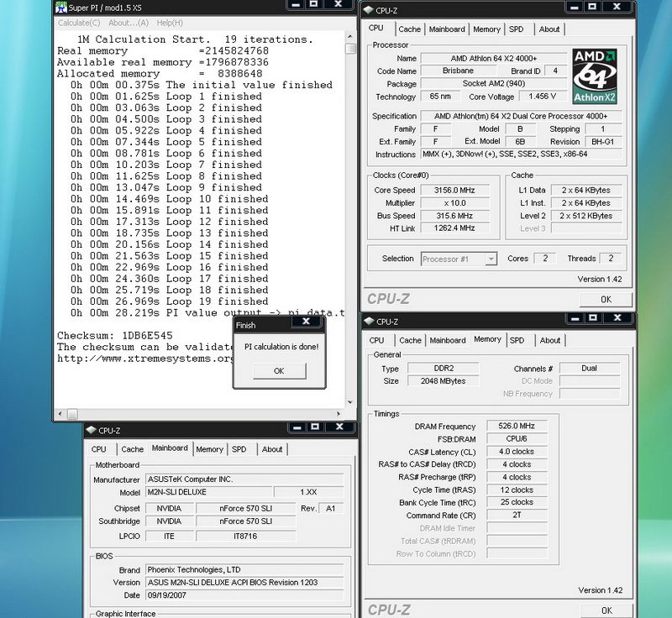This screenshot has height=618, width=672.
Task: Click the Checksum: 1DB6E545 line in Super PI
Action: (115, 335)
